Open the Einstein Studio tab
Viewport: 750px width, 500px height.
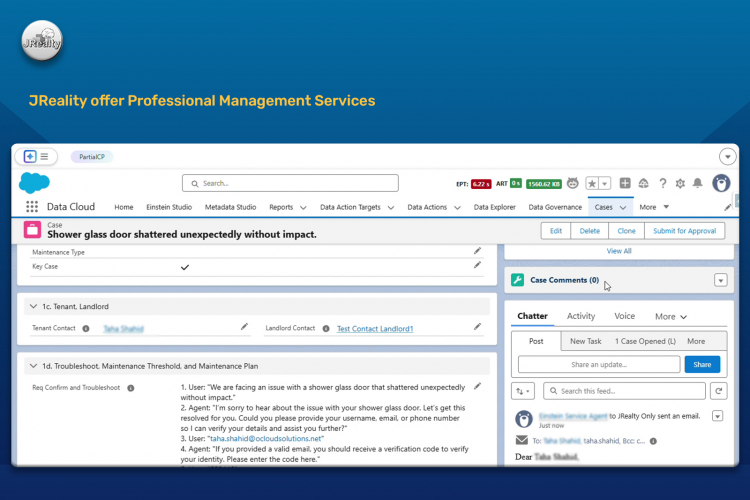tap(169, 207)
